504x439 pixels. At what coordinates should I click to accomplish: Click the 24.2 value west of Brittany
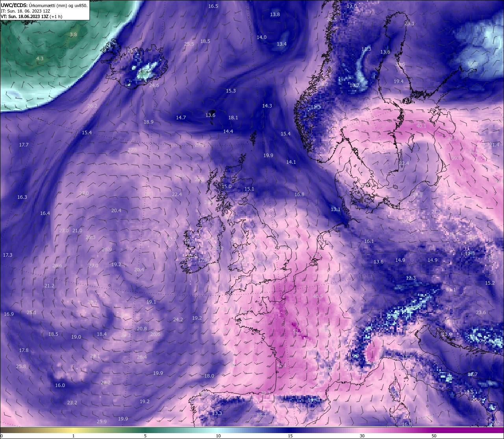[178, 319]
